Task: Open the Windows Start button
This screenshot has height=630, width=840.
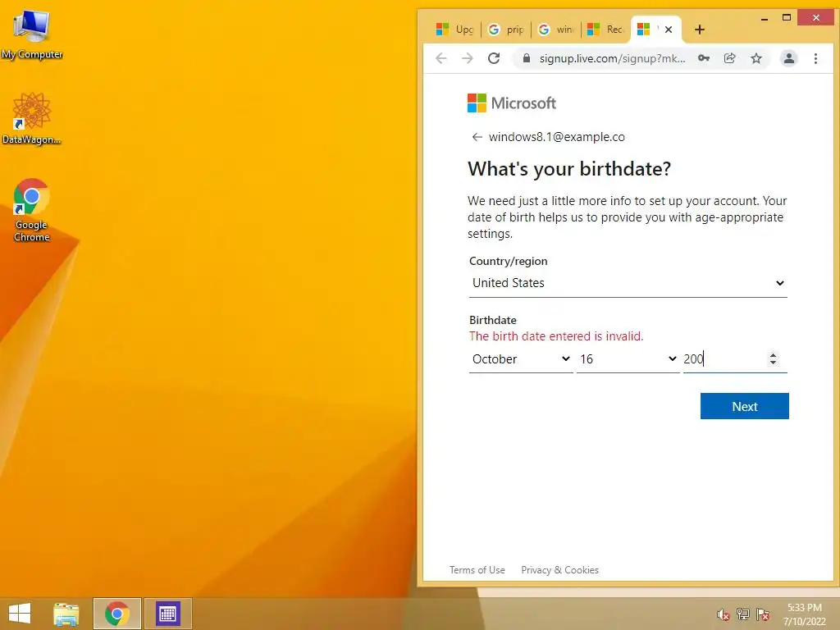Action: [20, 614]
